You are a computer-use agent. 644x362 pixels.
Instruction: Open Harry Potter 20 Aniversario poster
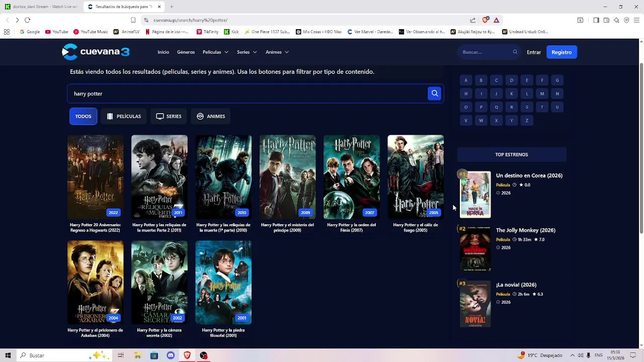tap(95, 176)
